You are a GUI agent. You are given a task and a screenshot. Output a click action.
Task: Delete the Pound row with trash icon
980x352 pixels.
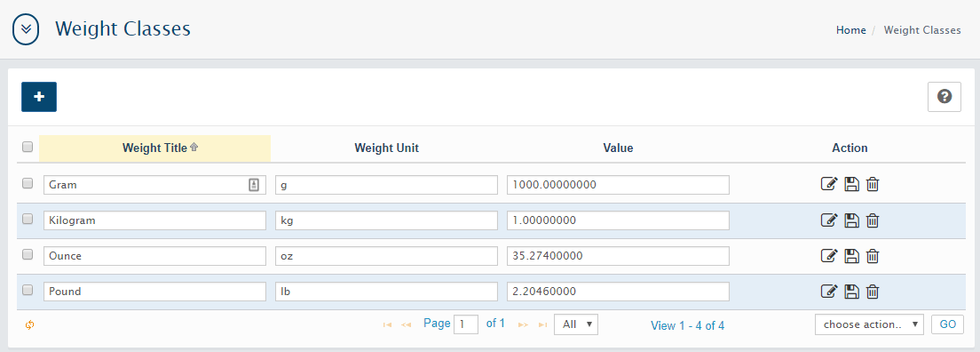(x=873, y=292)
